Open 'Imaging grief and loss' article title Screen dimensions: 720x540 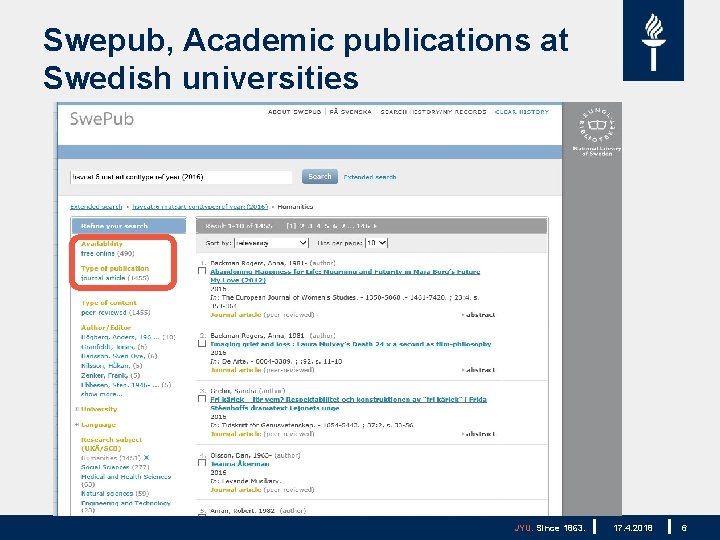350,344
